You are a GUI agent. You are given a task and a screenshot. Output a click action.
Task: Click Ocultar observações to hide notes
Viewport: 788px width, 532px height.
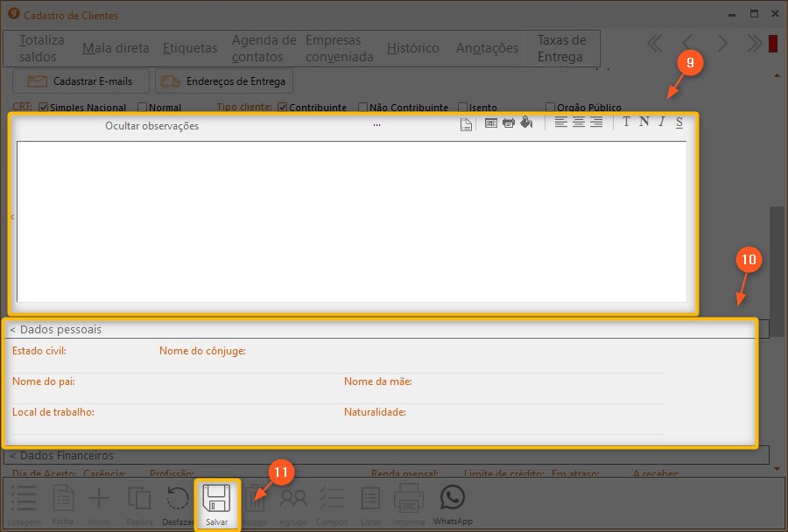(x=151, y=126)
